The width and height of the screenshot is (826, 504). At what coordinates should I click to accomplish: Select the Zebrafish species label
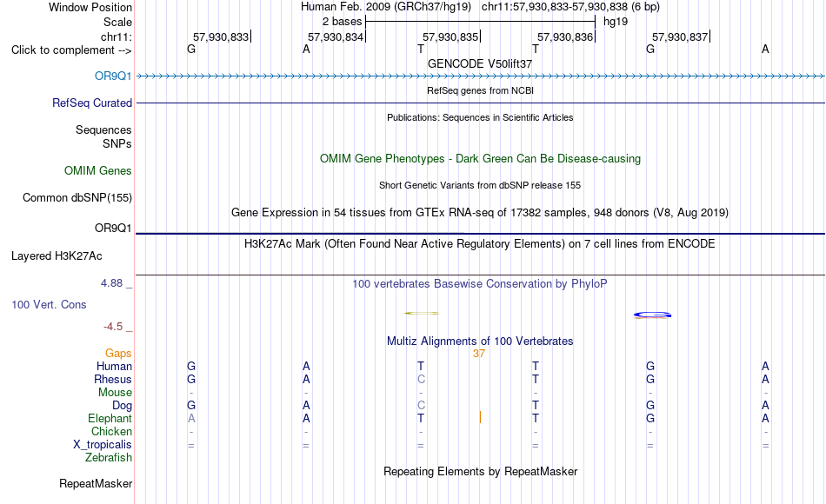(x=109, y=457)
